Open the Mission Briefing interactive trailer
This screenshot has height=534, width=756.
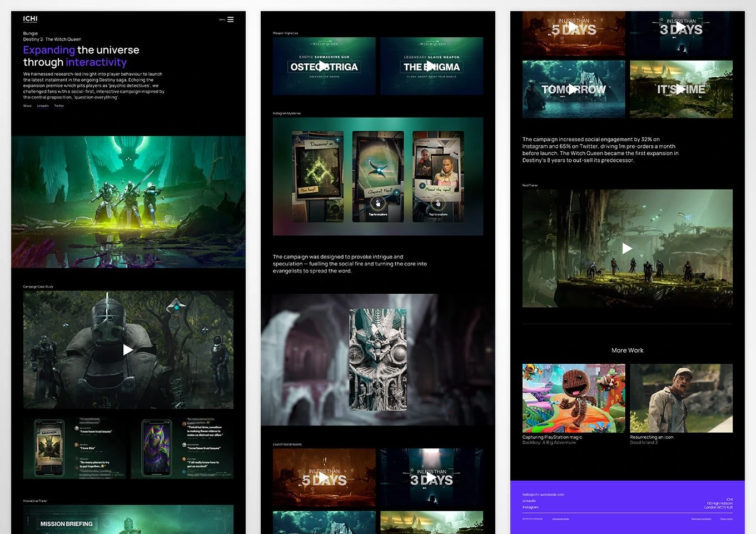point(128,520)
